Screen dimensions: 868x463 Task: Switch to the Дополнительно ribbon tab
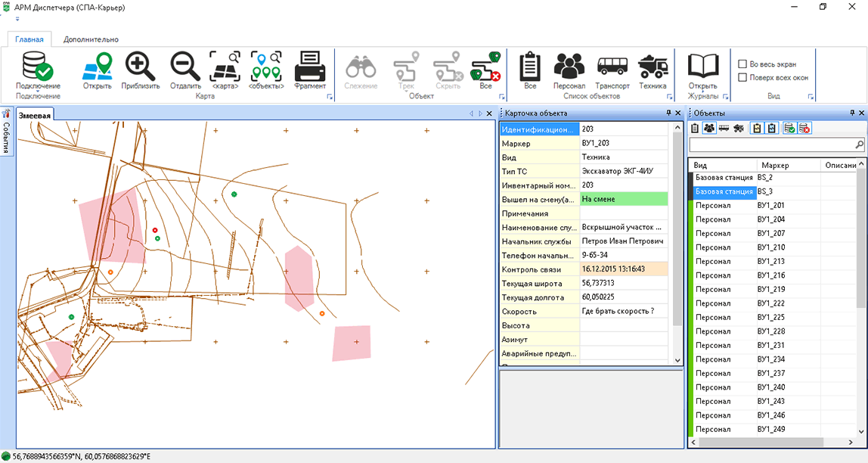[91, 39]
